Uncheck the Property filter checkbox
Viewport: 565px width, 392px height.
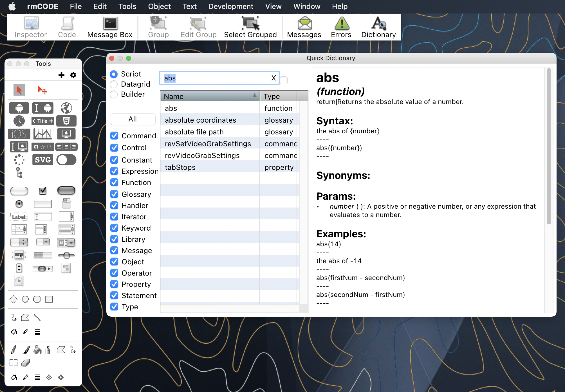[115, 284]
